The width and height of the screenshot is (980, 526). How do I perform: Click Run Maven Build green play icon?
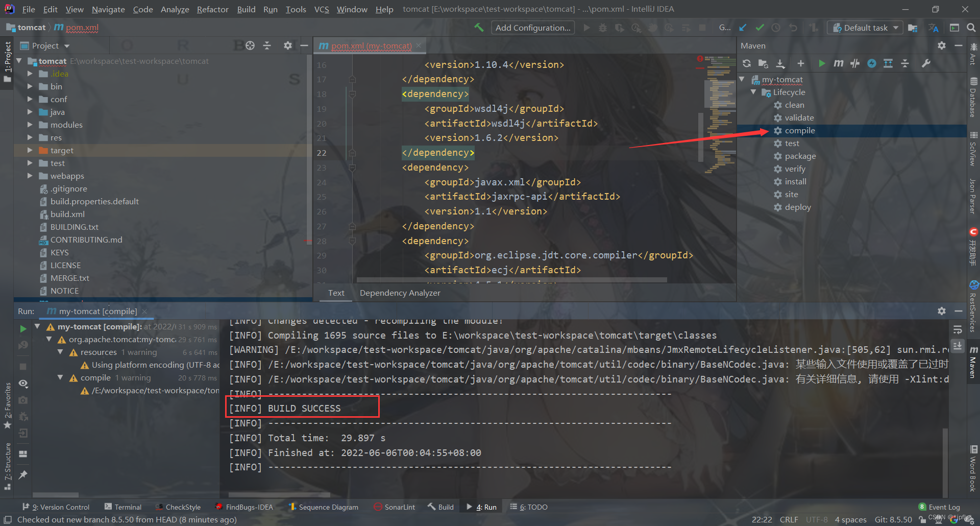click(821, 63)
